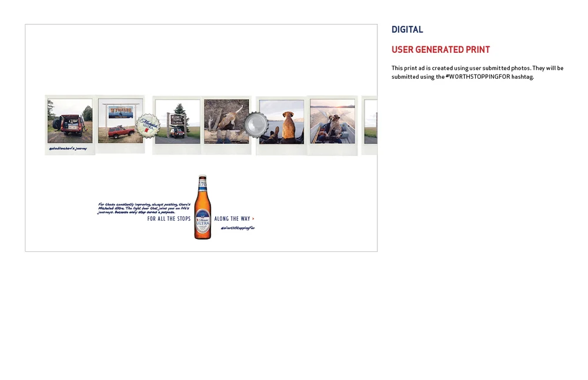
Task: Click the FOR ALL THE STOPS text
Action: [169, 218]
